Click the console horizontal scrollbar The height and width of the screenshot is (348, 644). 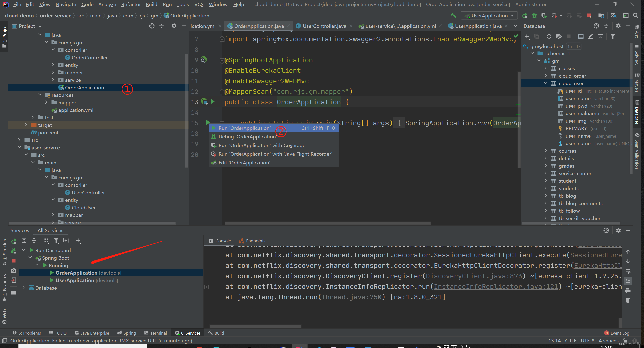[255, 326]
